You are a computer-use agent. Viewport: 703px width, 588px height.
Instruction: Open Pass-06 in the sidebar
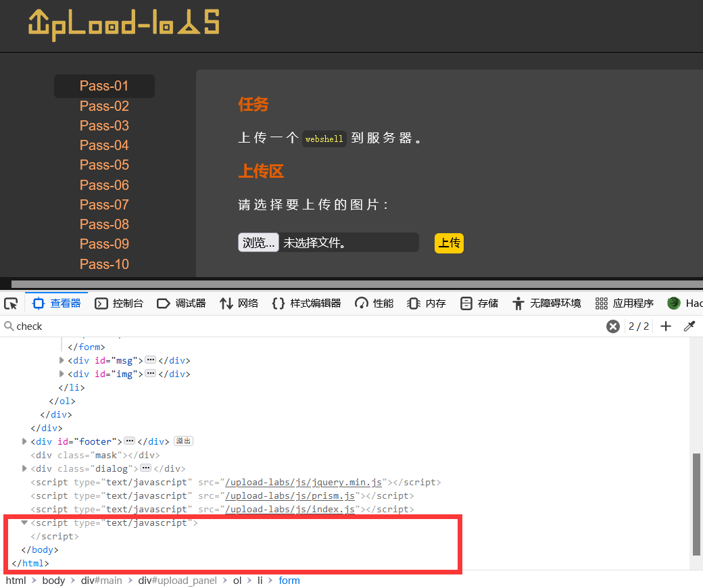(104, 185)
